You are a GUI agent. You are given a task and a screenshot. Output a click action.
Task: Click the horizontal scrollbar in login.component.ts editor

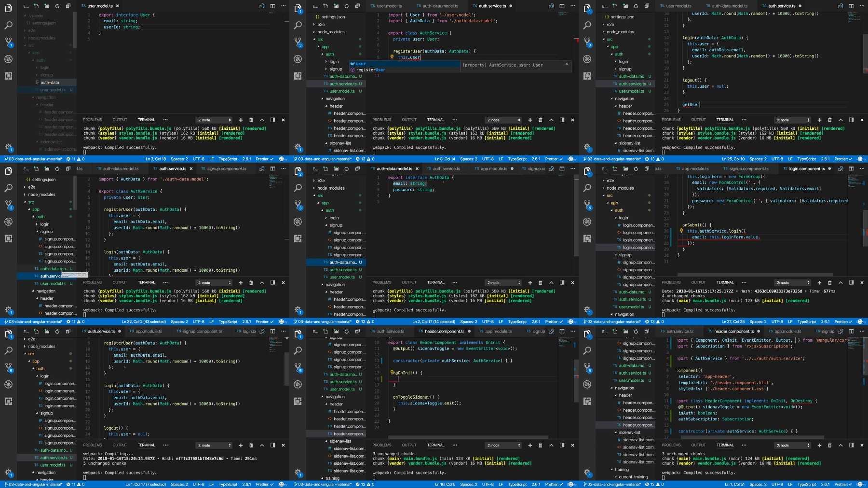tap(756, 275)
